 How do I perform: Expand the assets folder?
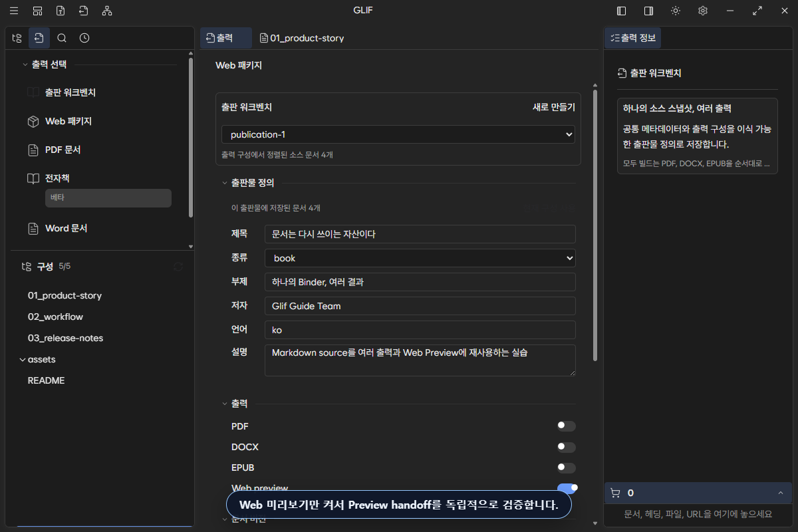(x=23, y=359)
